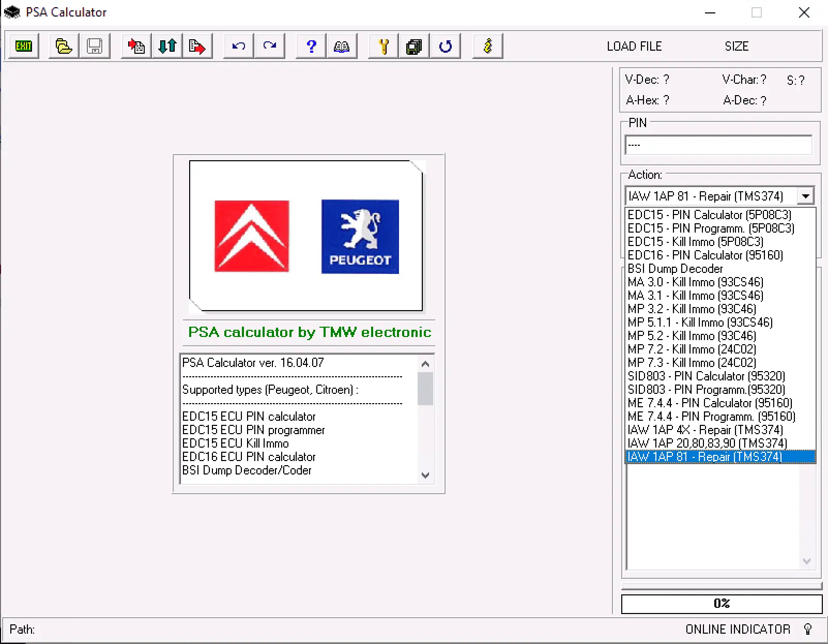Click the floppy disk save icon
Image resolution: width=828 pixels, height=644 pixels.
tap(95, 47)
